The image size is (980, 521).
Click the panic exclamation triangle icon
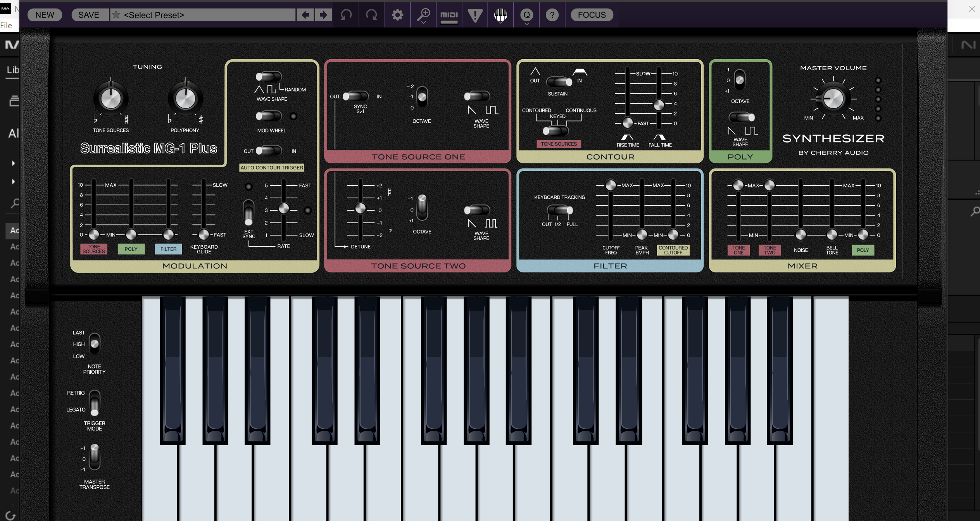click(x=475, y=15)
